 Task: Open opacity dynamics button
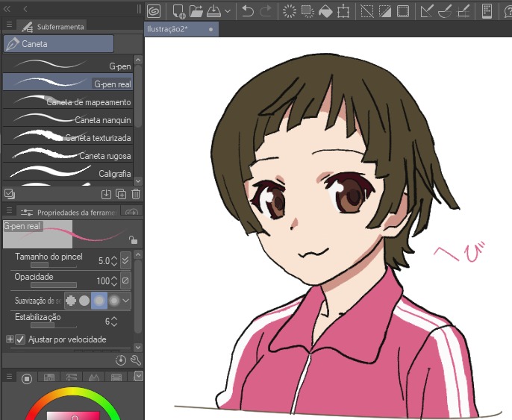point(125,280)
